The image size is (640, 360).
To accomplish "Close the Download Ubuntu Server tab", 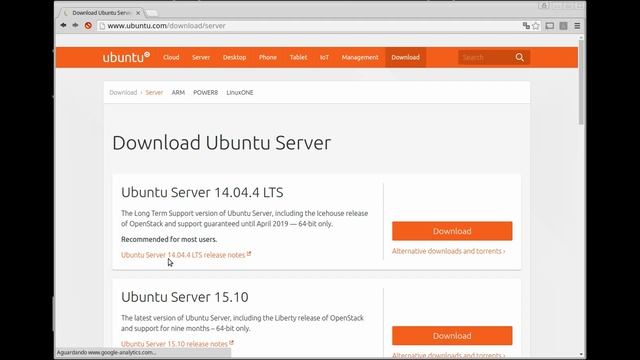I will [138, 13].
